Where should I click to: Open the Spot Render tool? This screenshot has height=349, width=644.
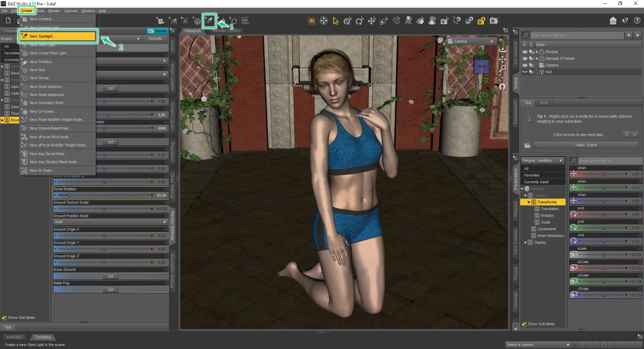[x=444, y=21]
